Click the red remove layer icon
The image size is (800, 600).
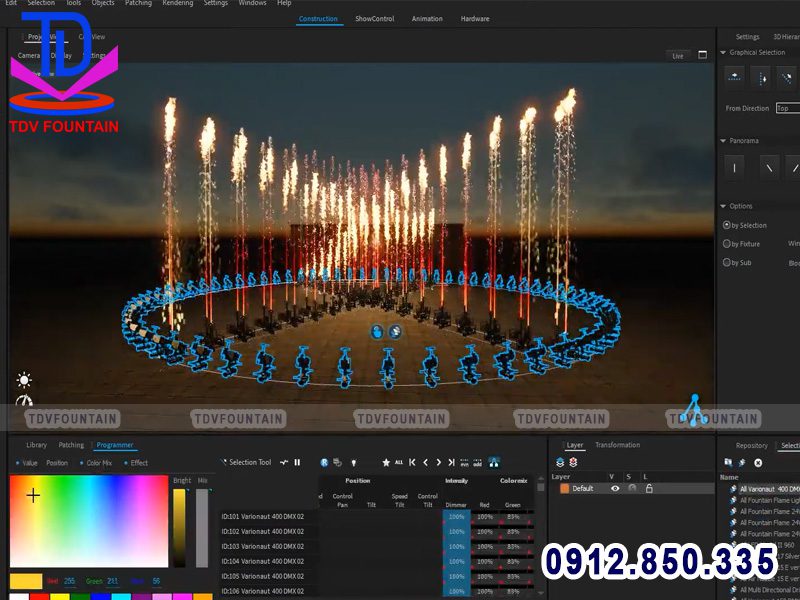coord(573,462)
